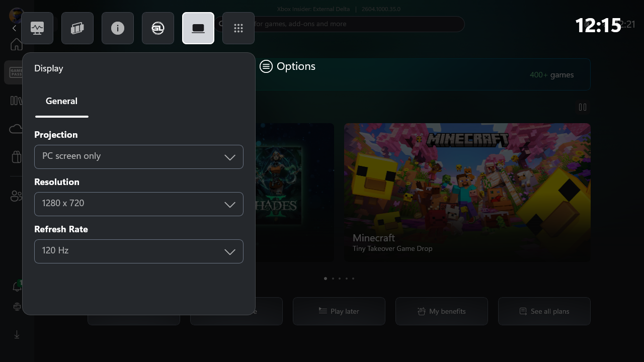Select the Home icon in the sidebar
This screenshot has height=362, width=644.
click(x=16, y=44)
